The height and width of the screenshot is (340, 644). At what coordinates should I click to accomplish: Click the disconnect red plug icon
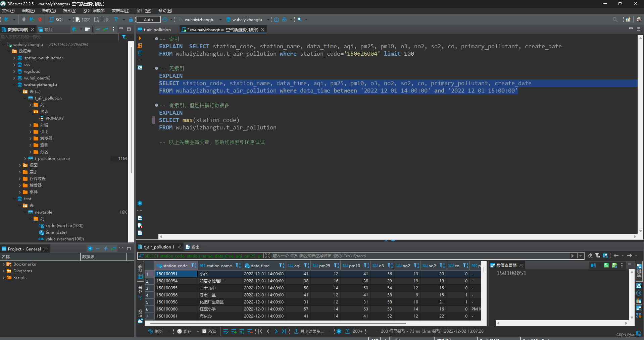(x=40, y=19)
